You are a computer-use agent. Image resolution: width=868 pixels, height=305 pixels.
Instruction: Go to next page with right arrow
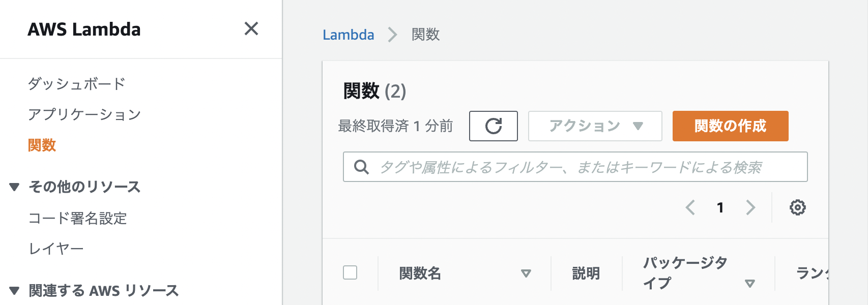click(750, 207)
